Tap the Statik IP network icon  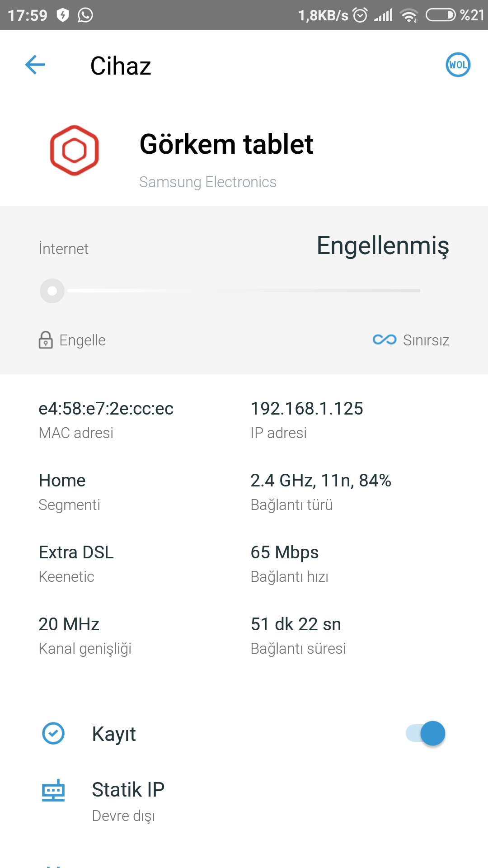point(53,791)
